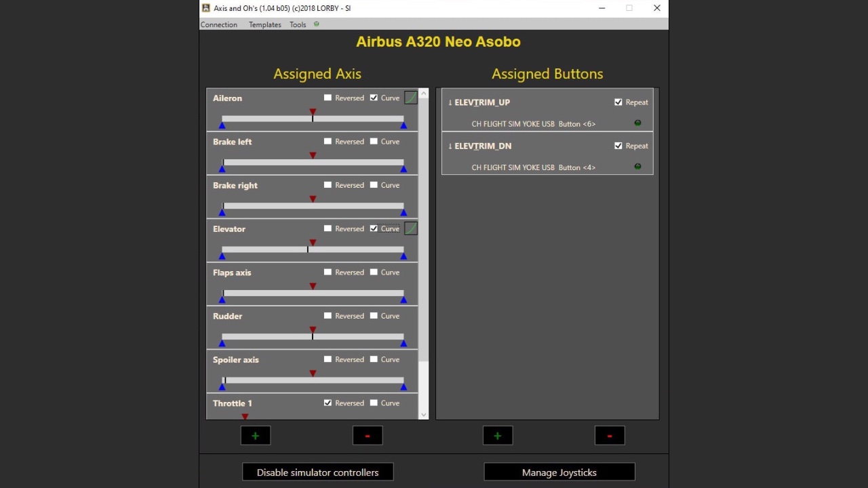Enable Rudder Reversed checkbox
The image size is (868, 488).
click(328, 316)
